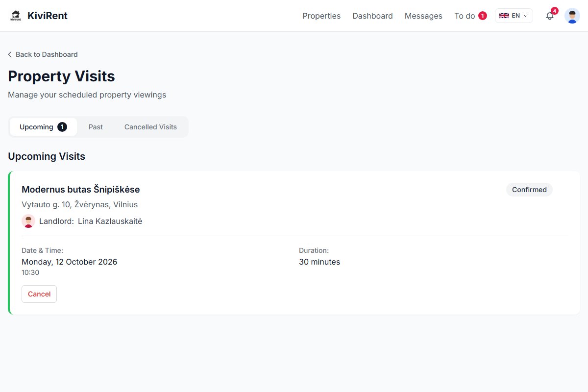The height and width of the screenshot is (392, 588).
Task: Click the KiviRent house logo icon
Action: (x=16, y=16)
